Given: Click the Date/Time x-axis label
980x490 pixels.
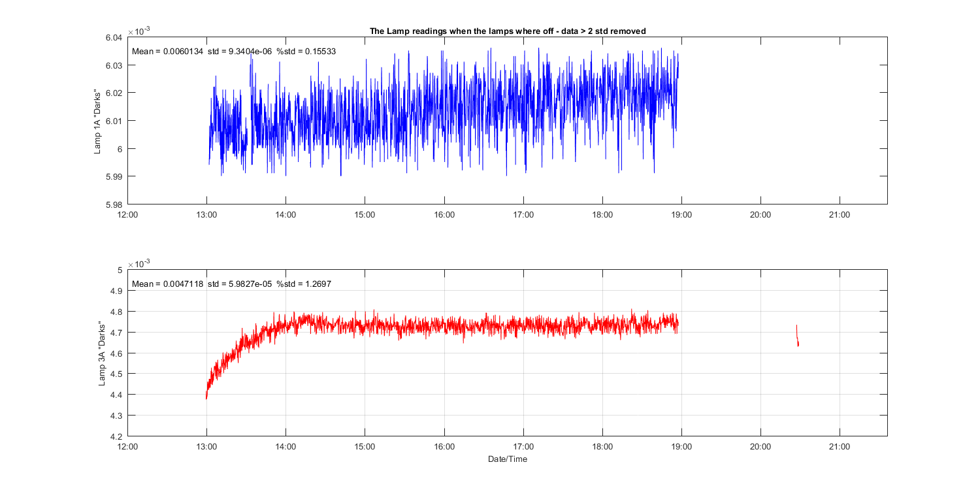Looking at the screenshot, I should click(507, 459).
